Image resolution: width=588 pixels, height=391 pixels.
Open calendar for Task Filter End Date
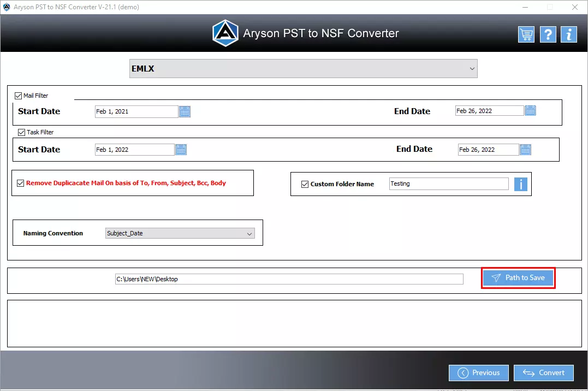pyautogui.click(x=525, y=150)
